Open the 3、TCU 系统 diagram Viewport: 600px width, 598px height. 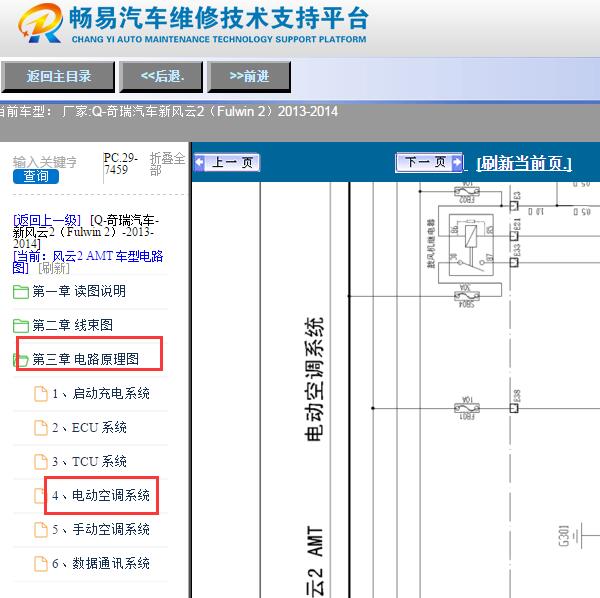[89, 461]
